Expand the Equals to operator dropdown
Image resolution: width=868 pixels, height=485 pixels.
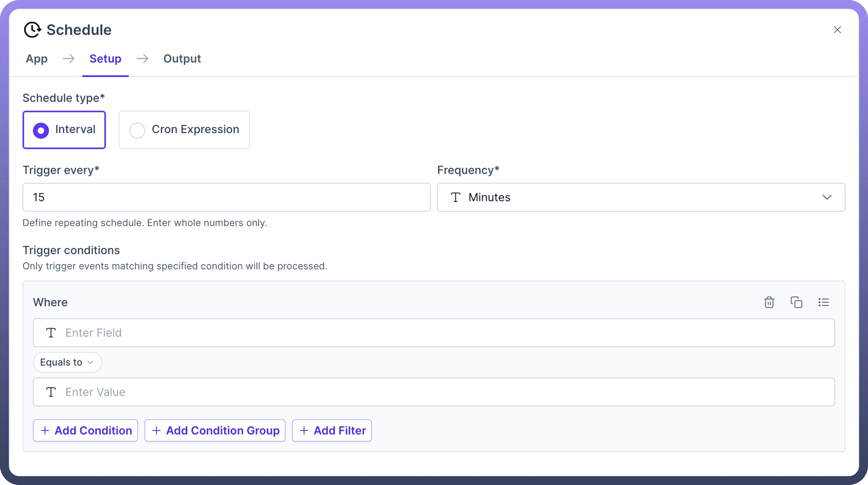click(x=67, y=362)
